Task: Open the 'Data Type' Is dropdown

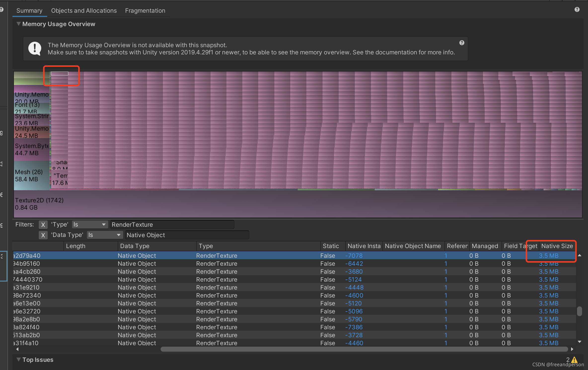Action: tap(105, 235)
